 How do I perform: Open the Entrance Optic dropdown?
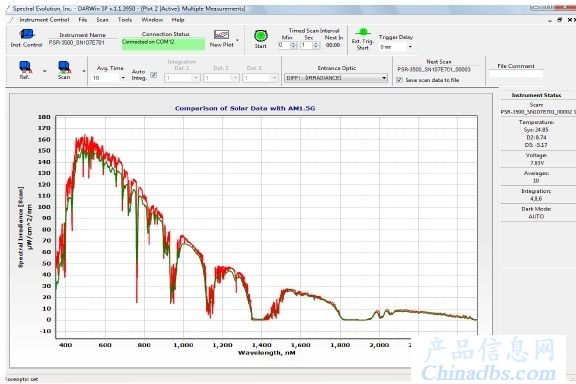tap(336, 78)
